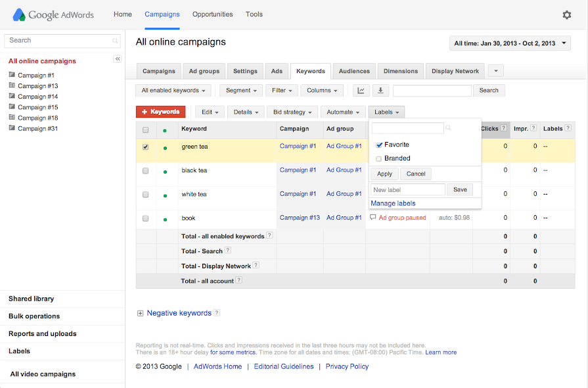Screen dimensions: 588x388
Task: Open the Manage labels link
Action: [393, 203]
